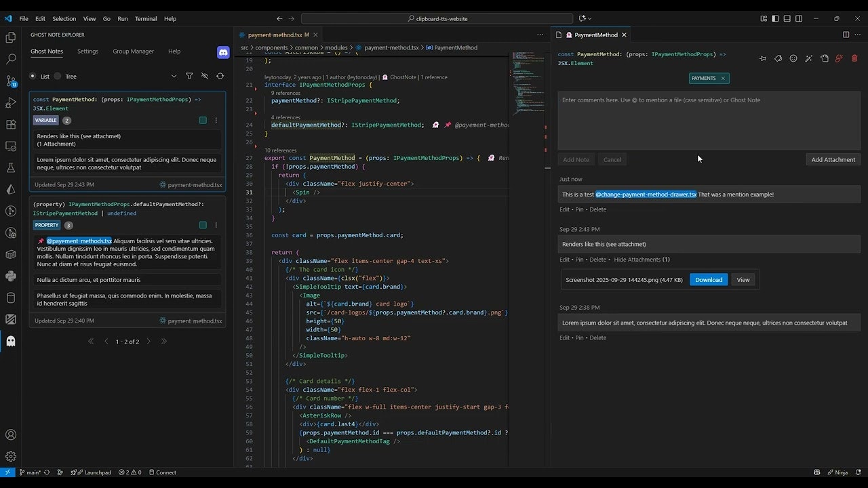Image resolution: width=868 pixels, height=488 pixels.
Task: Click the red trash icon for PaymentMethod note
Action: [x=854, y=58]
